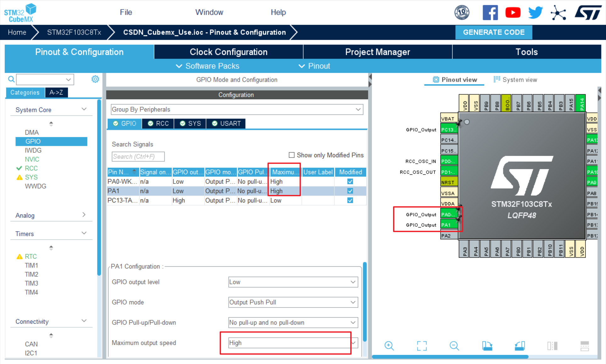Switch to the System view tab
Viewport: 606px width, 364px height.
(x=515, y=80)
